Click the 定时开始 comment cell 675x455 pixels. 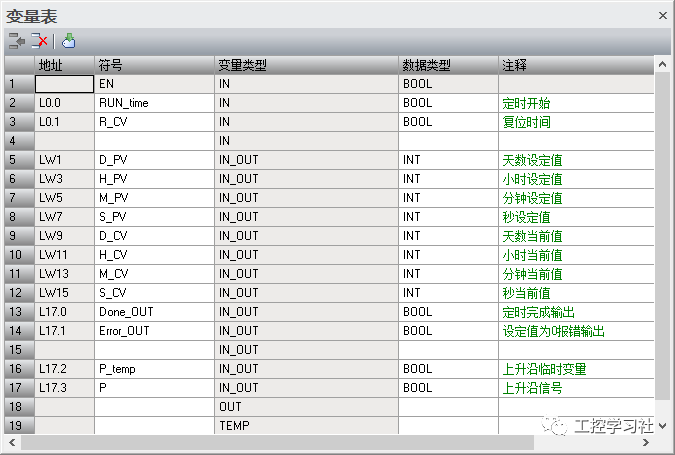click(x=576, y=103)
